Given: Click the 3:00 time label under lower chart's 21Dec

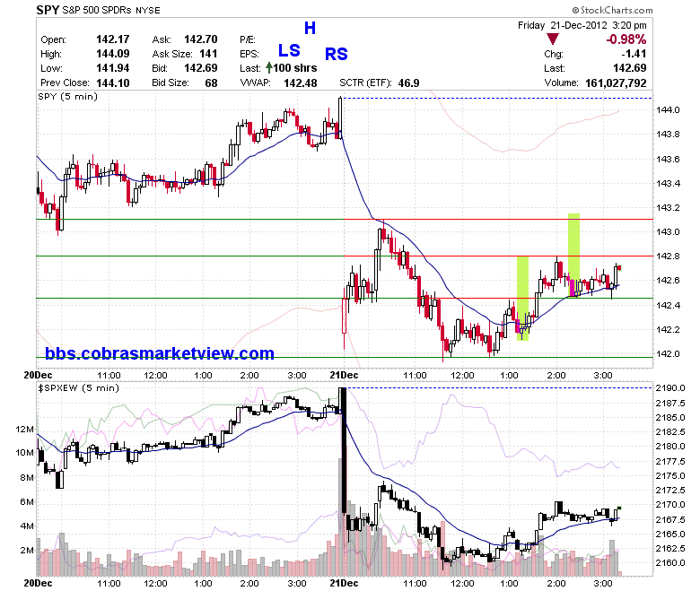Looking at the screenshot, I should click(x=603, y=584).
